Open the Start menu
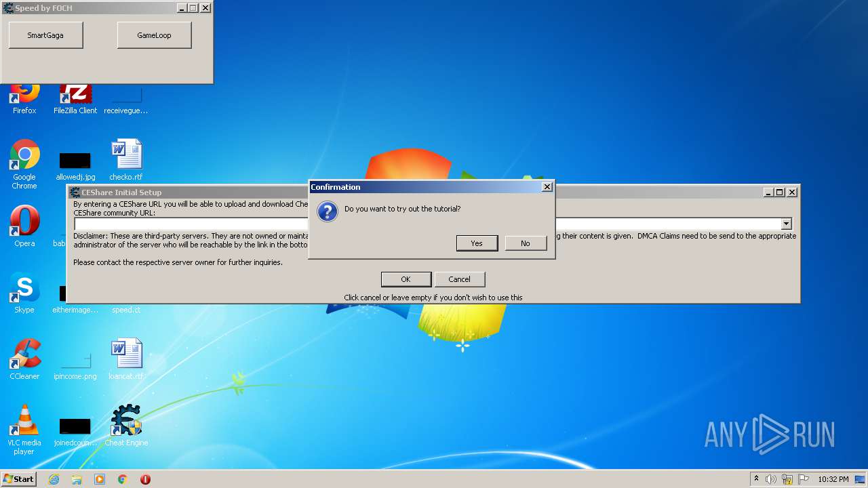Viewport: 868px width, 488px height. point(18,479)
